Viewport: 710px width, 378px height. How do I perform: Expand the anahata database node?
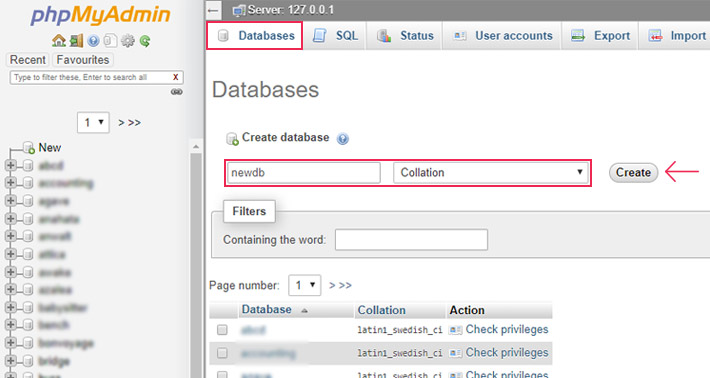[10, 219]
